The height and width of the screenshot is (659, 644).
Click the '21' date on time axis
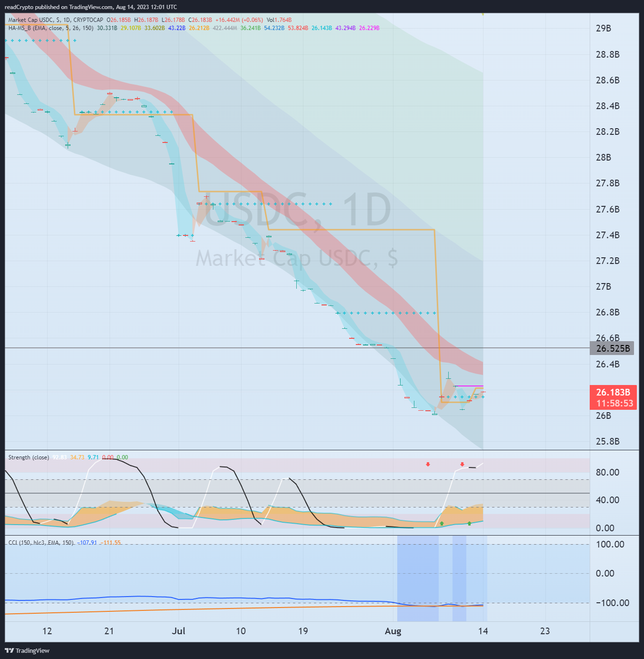pos(109,631)
